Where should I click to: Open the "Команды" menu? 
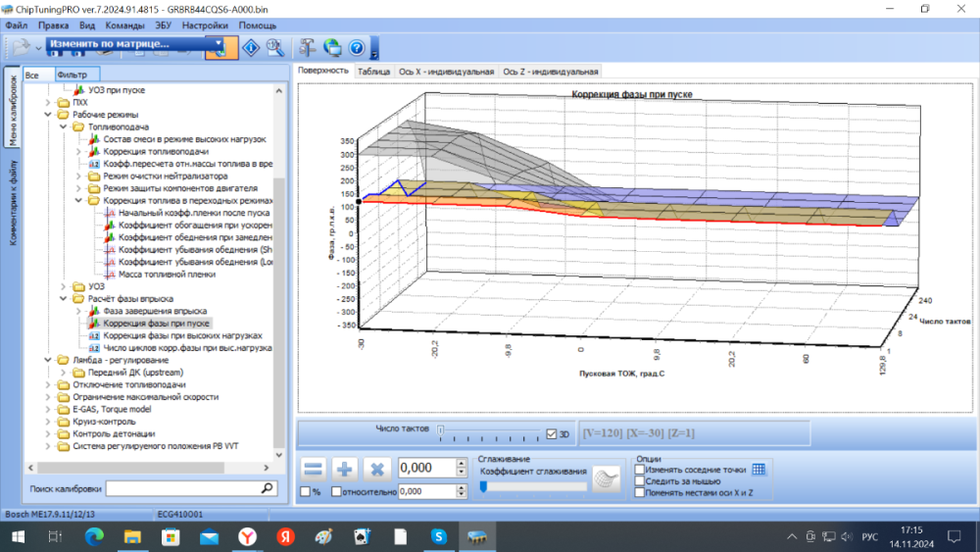point(125,25)
